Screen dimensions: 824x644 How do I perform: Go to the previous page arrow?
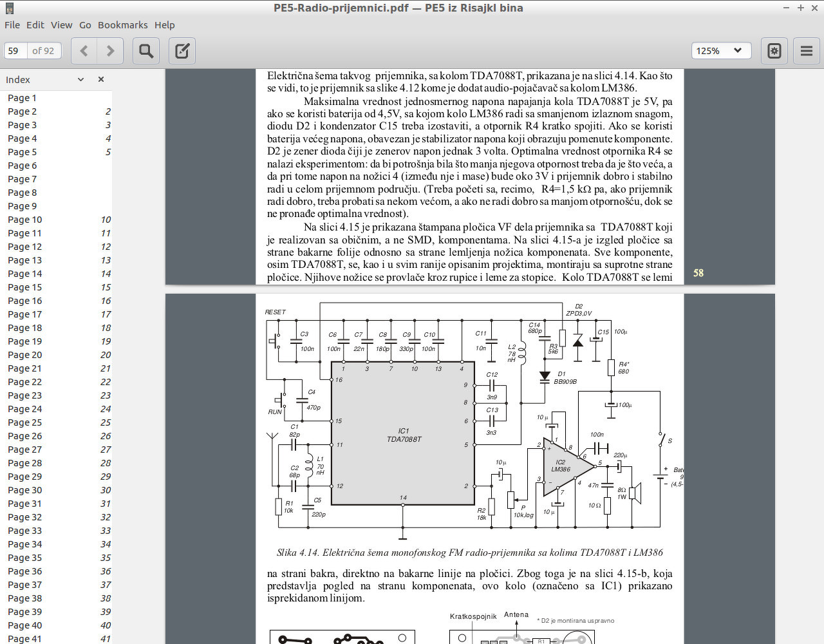pos(84,51)
